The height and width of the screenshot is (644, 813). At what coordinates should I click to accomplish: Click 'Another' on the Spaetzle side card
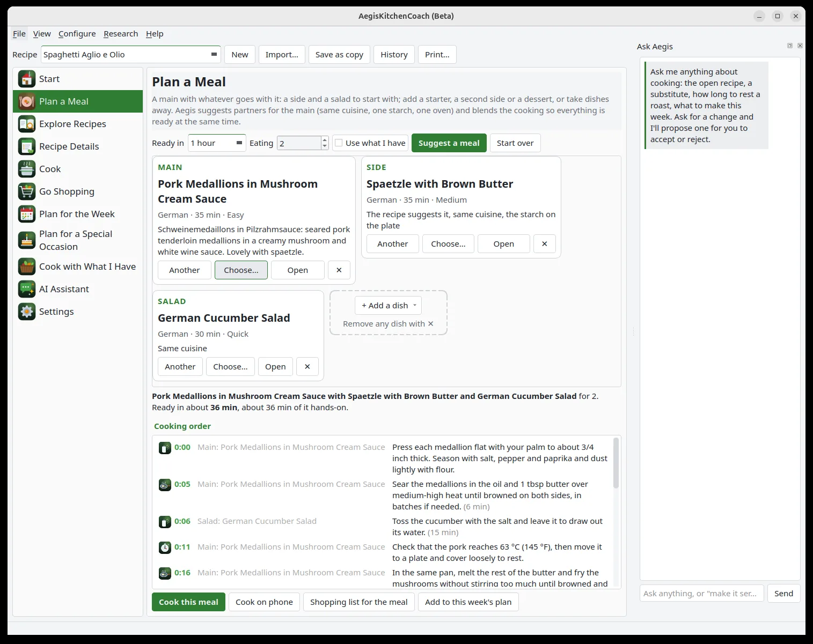click(393, 243)
